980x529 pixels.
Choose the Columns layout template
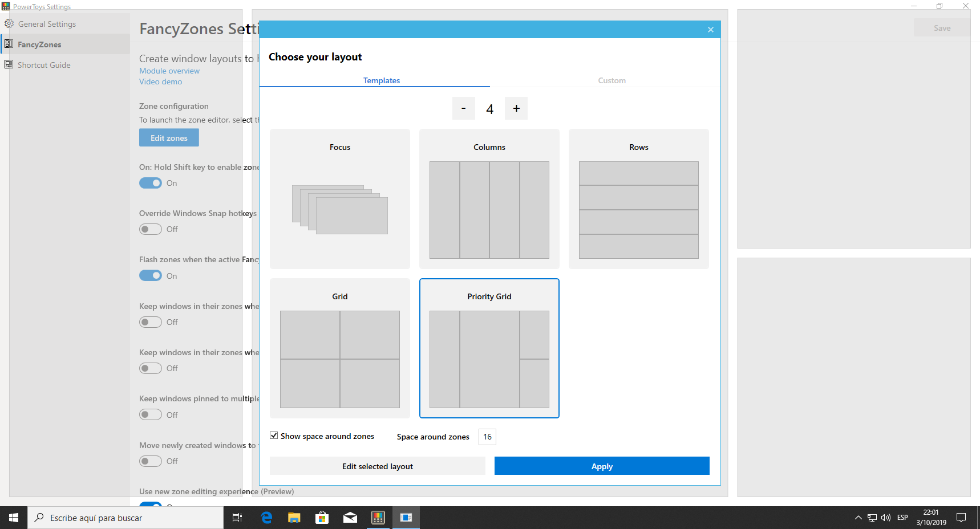pos(489,199)
